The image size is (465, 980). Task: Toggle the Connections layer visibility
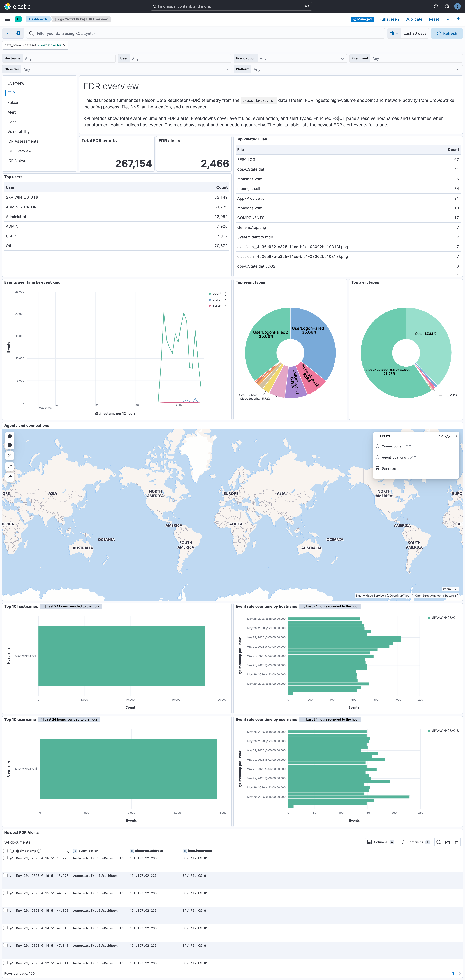coord(378,446)
